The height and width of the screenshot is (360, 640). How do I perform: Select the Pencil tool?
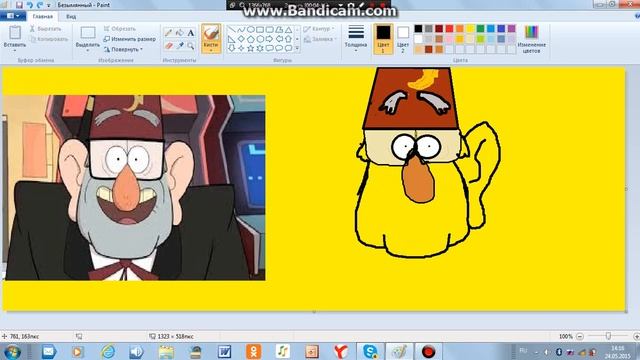click(x=168, y=33)
